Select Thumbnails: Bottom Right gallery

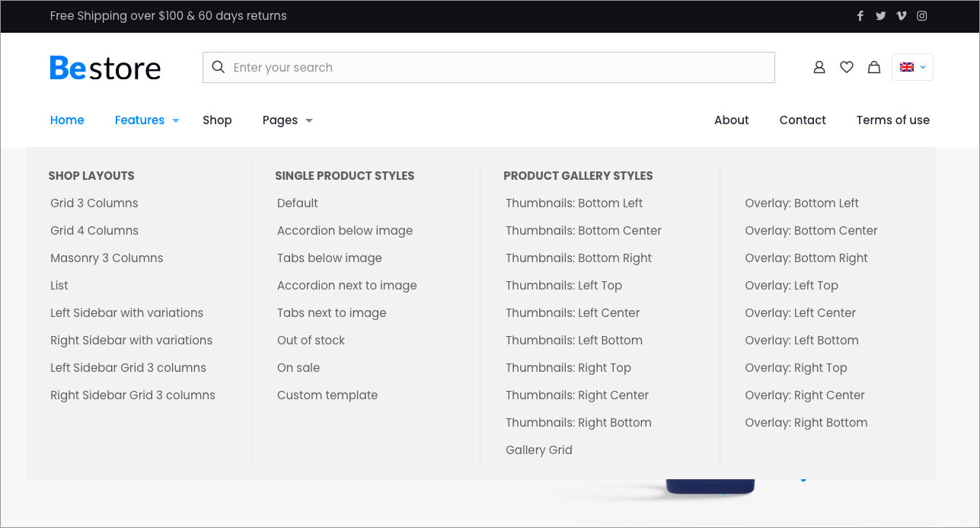(x=579, y=258)
